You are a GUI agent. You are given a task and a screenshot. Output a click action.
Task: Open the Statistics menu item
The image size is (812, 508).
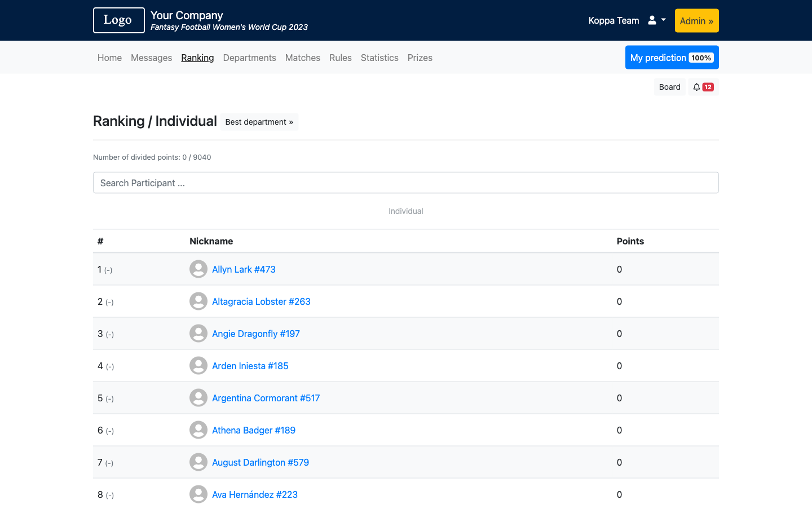click(x=379, y=58)
